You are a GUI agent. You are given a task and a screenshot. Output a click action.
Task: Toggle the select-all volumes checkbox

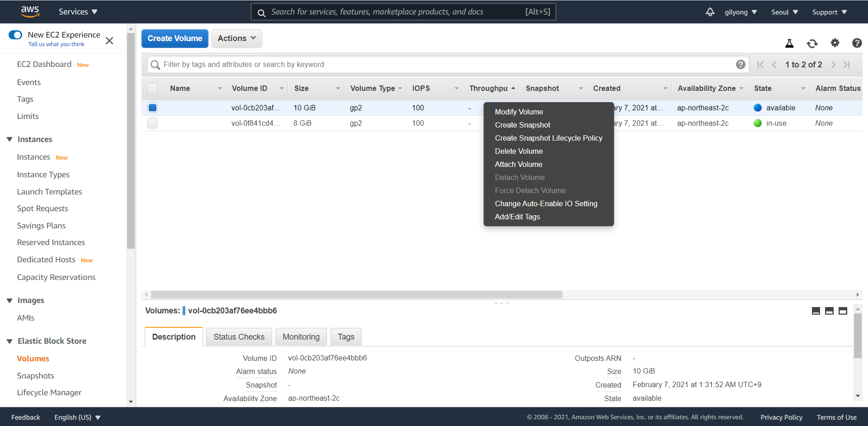click(x=152, y=89)
